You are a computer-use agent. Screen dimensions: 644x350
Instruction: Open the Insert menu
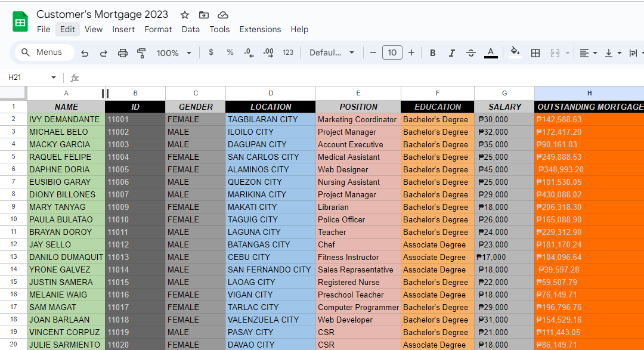(123, 30)
